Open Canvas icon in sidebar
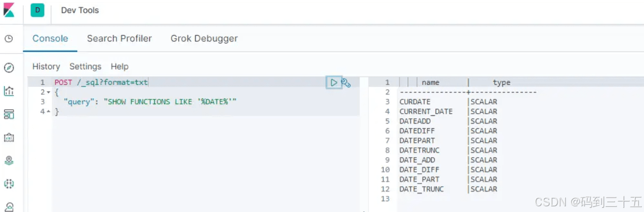This screenshot has width=644, height=212. pos(9,138)
